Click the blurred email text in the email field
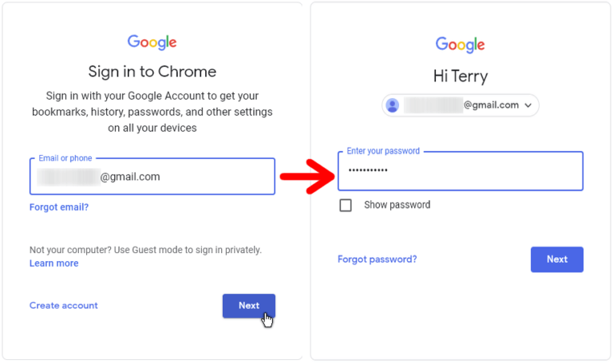613x364 pixels. tap(69, 176)
